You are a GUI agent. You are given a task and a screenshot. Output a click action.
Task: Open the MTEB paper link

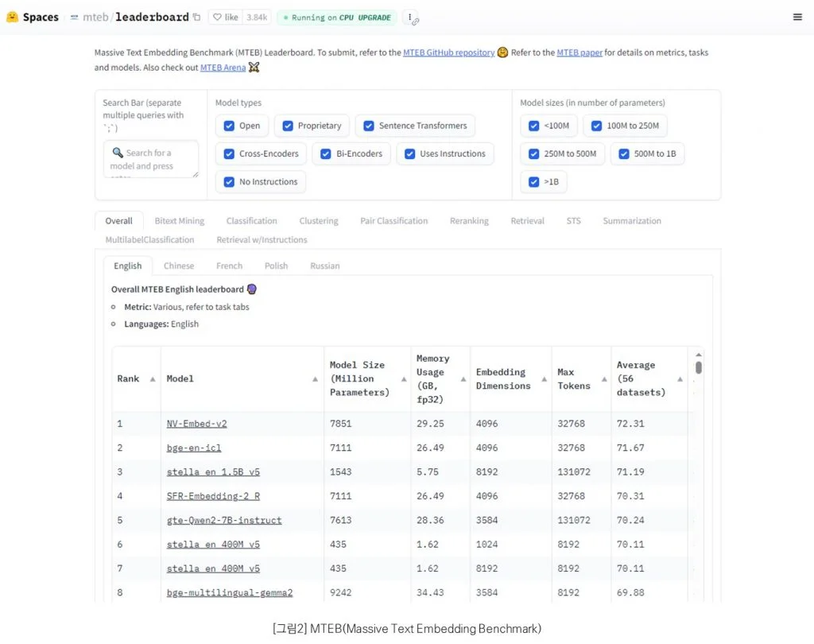(579, 52)
